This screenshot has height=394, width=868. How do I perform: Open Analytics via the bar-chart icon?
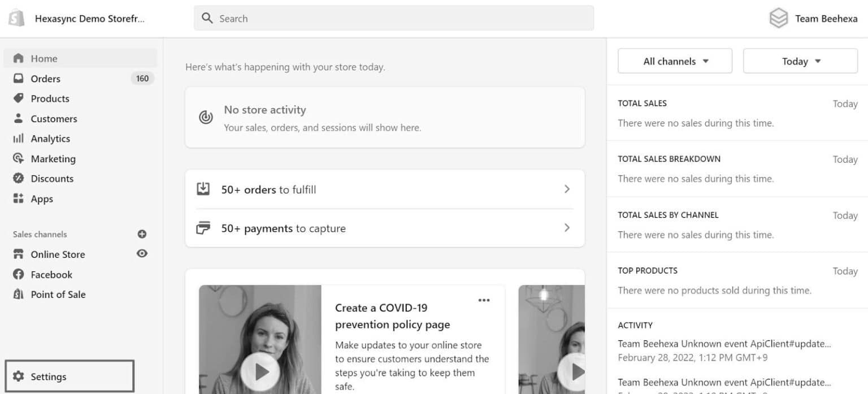pyautogui.click(x=19, y=138)
